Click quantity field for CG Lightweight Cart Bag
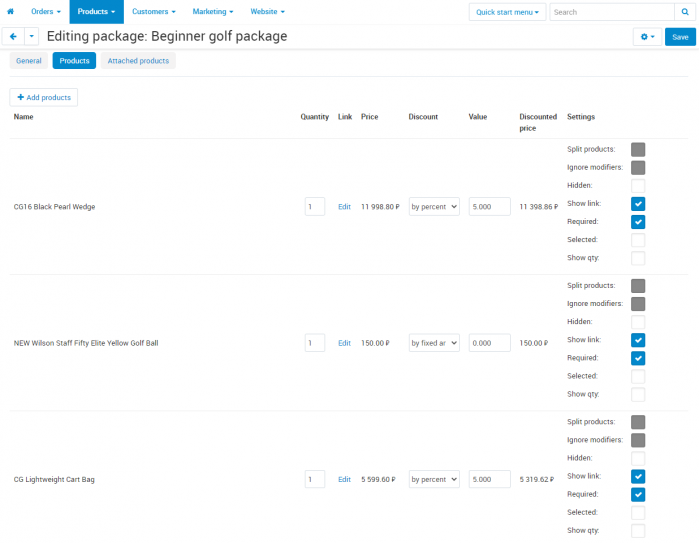 [315, 479]
